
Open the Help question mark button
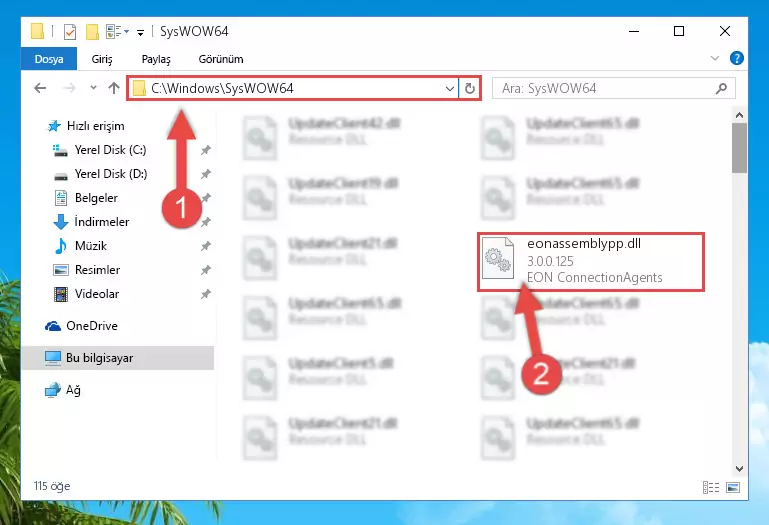pyautogui.click(x=737, y=58)
